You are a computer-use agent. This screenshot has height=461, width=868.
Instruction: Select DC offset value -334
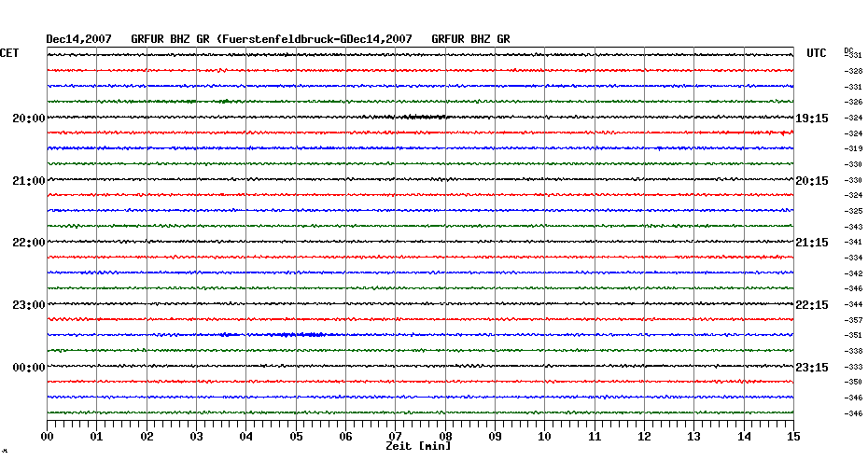click(x=853, y=258)
